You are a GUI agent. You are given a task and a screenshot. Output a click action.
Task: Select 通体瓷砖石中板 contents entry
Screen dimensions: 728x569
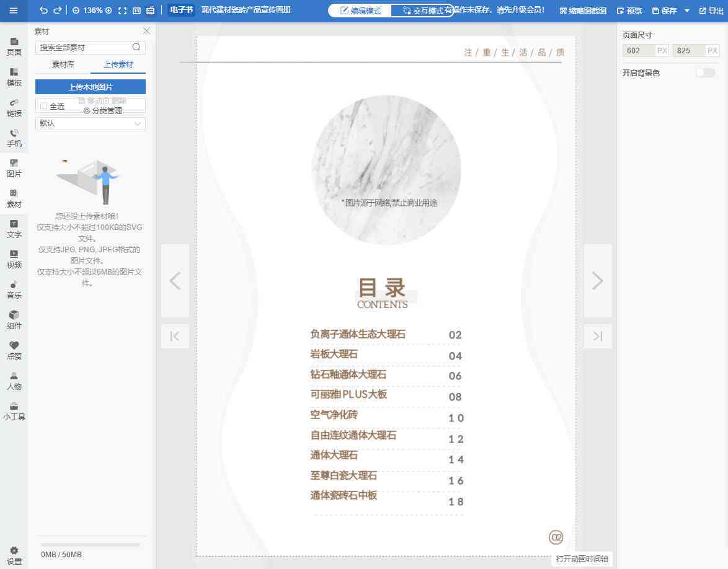(344, 496)
